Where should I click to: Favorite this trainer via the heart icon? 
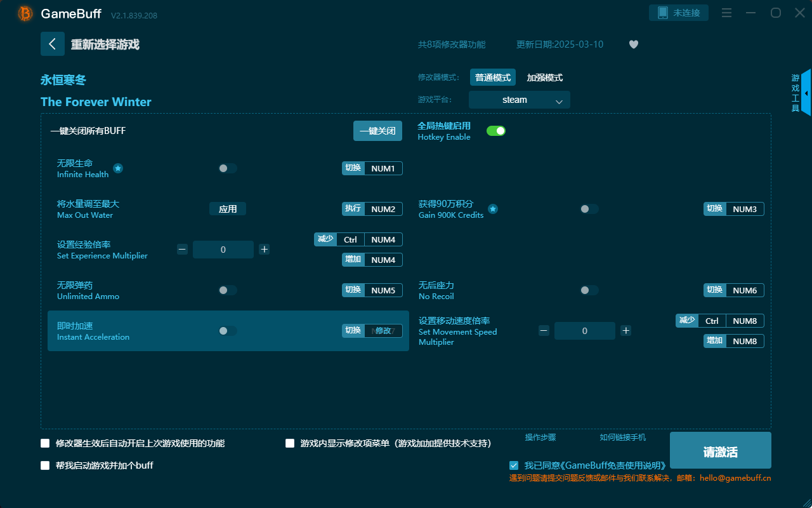[633, 44]
